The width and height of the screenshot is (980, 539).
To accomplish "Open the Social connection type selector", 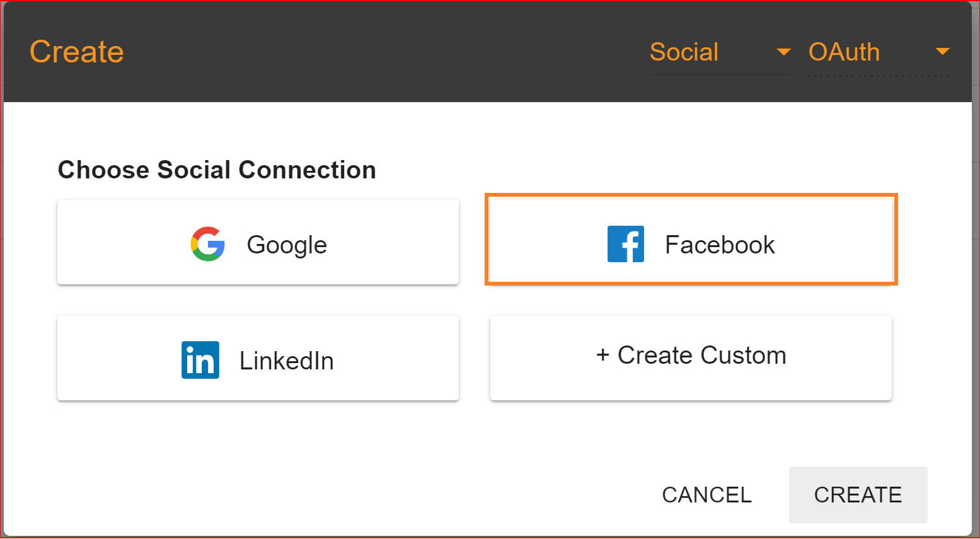I will coord(720,53).
